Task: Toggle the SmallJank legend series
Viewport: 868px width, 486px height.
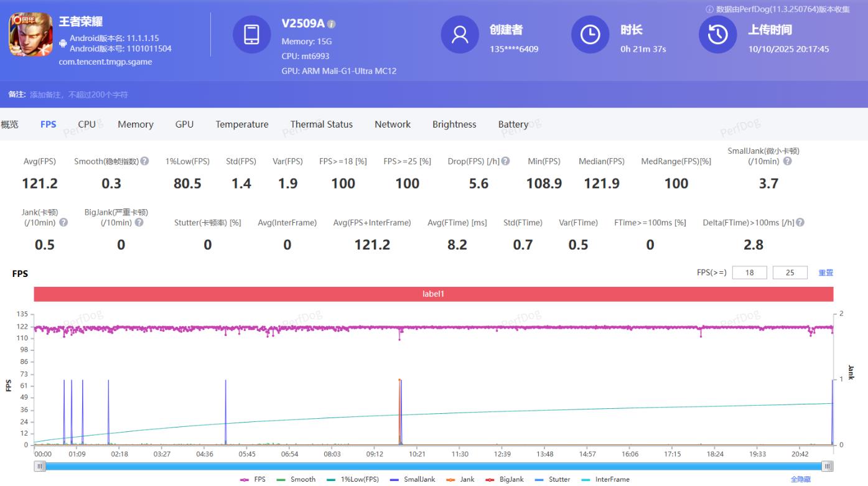Action: (x=413, y=479)
